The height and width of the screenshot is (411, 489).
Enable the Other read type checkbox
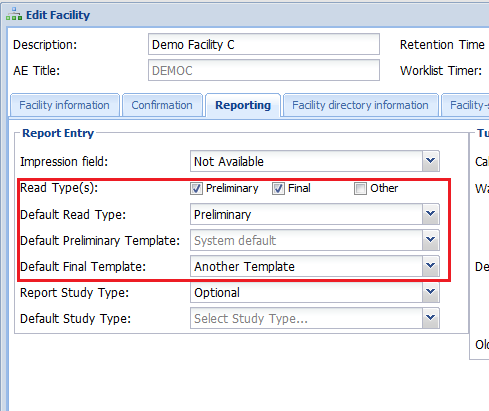point(360,188)
